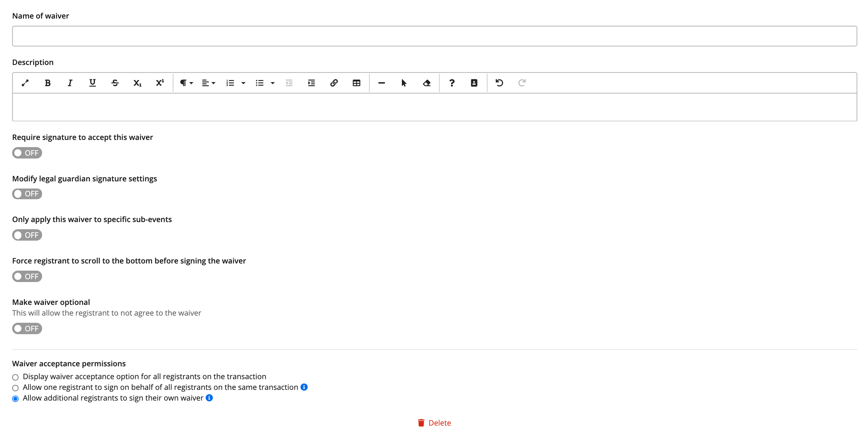Apply subscript formatting
868x437 pixels.
point(137,83)
